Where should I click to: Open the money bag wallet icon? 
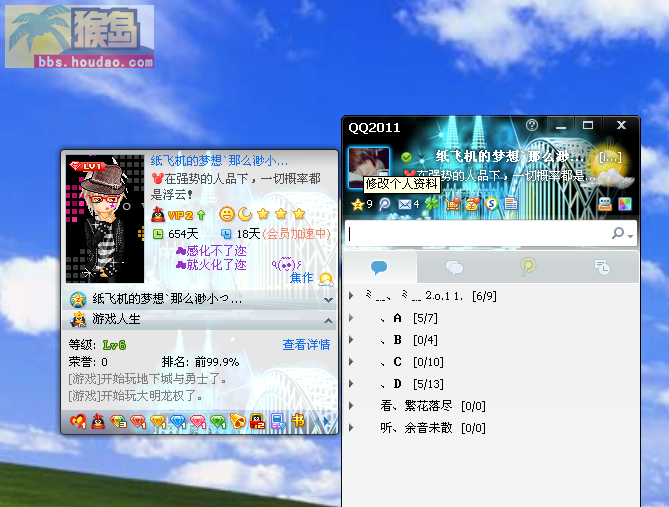coord(472,204)
